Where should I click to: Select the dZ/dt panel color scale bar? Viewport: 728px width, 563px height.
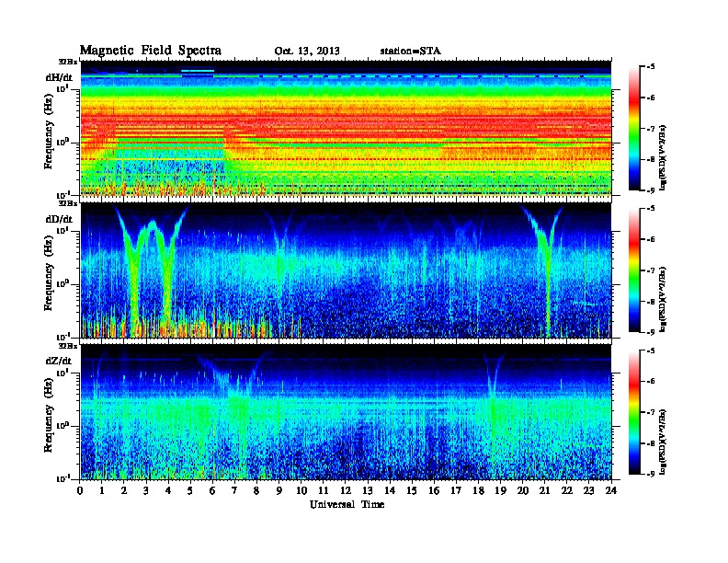tap(633, 412)
